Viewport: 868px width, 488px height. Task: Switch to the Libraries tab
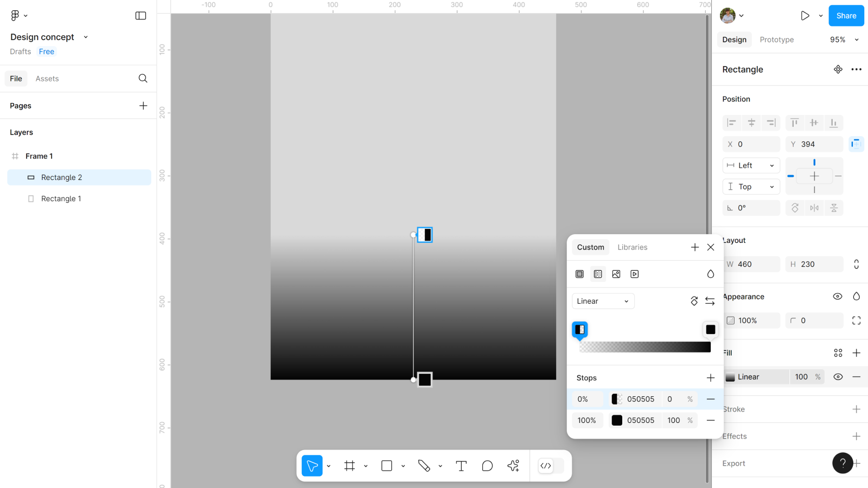pyautogui.click(x=632, y=247)
